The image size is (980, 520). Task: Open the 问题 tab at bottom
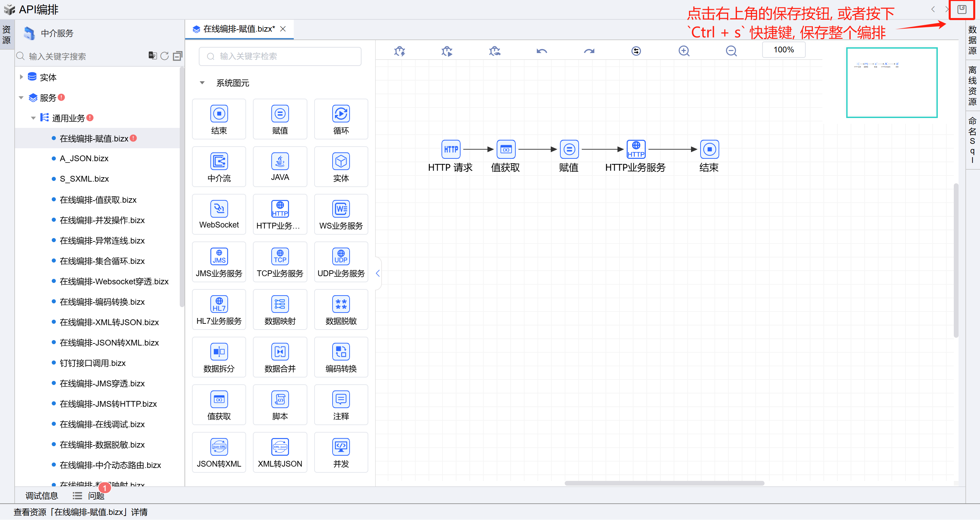(96, 496)
